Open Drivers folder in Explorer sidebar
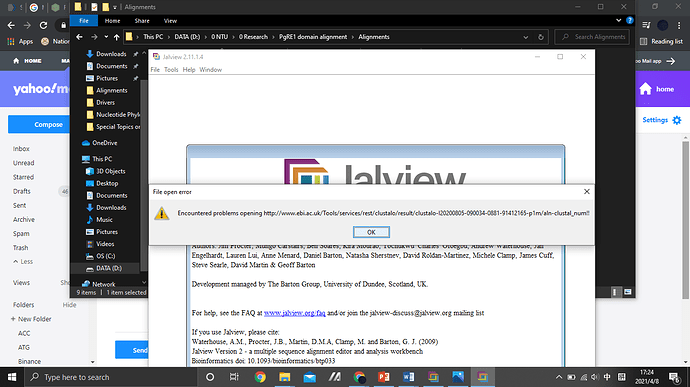 pyautogui.click(x=105, y=102)
